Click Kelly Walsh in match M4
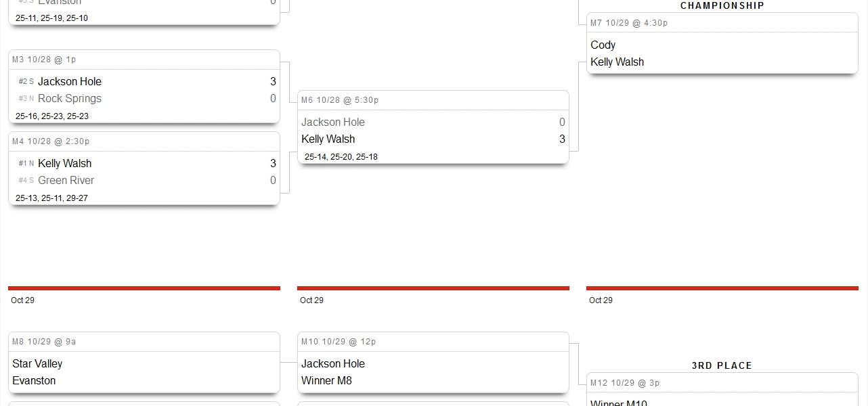The image size is (868, 406). tap(64, 163)
